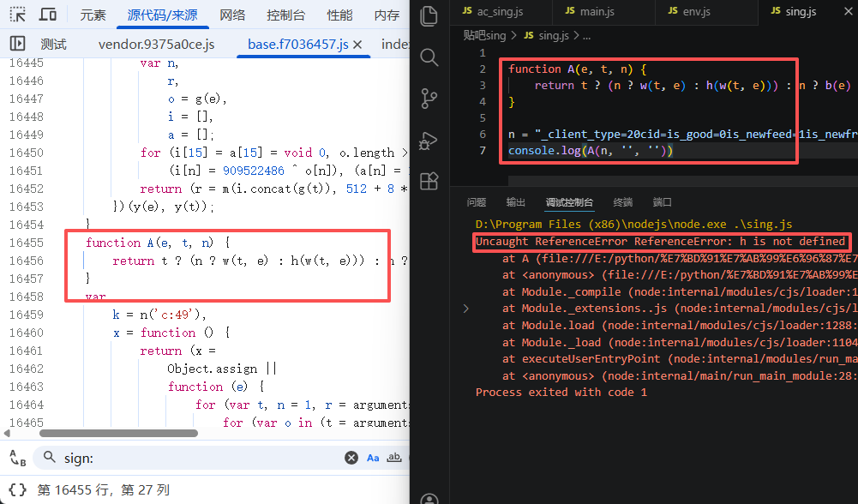This screenshot has height=504, width=858.
Task: Open the Run and Debug view
Action: pyautogui.click(x=429, y=140)
